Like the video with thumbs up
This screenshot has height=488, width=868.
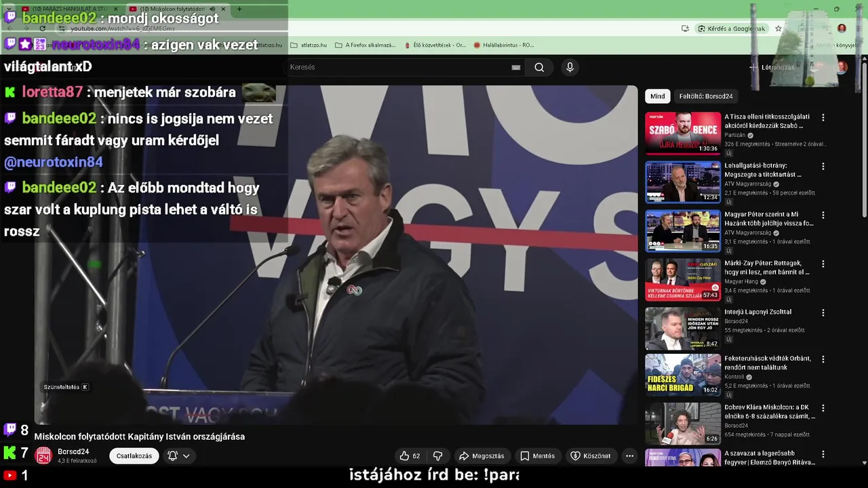point(410,456)
